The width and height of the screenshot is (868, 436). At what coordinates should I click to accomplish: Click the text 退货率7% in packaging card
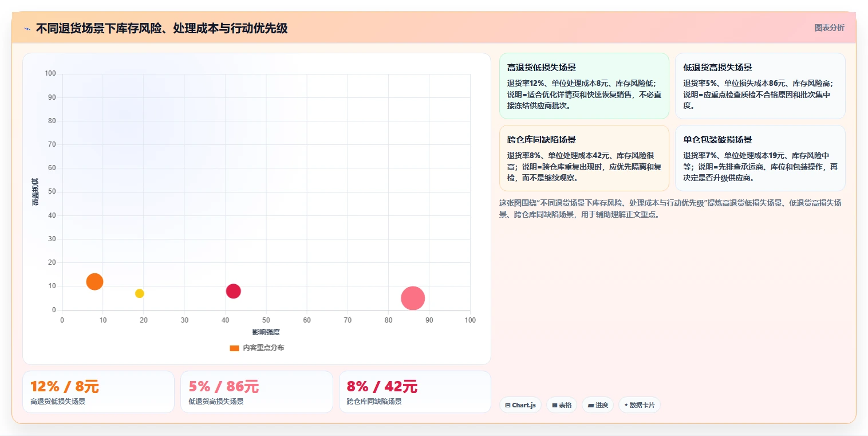700,155
